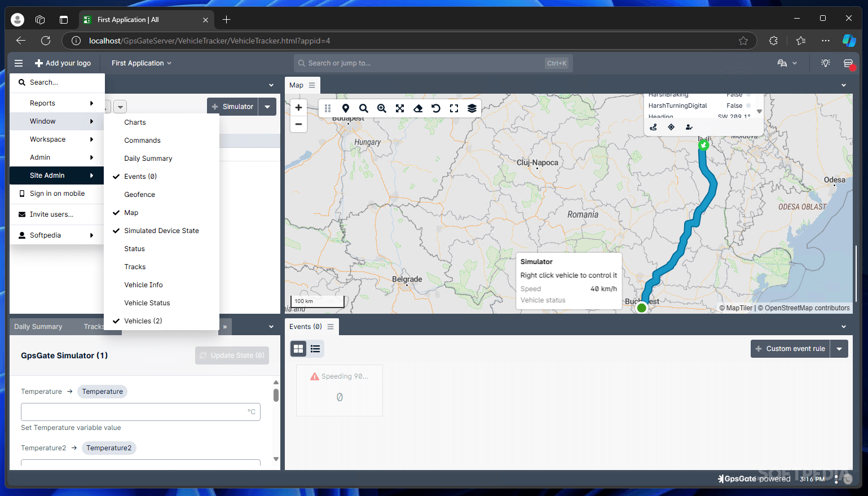The height and width of the screenshot is (496, 868).
Task: Click the fit-all expand arrows map tool
Action: (400, 108)
